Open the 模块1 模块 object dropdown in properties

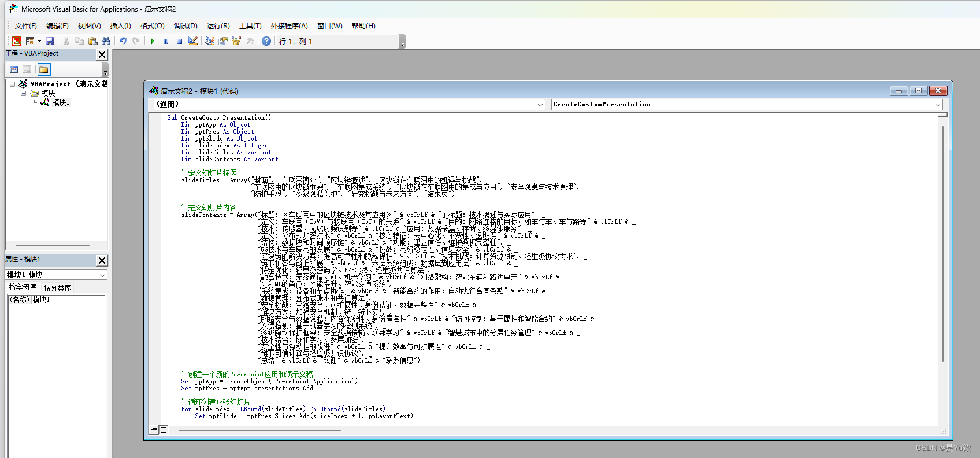pos(102,275)
